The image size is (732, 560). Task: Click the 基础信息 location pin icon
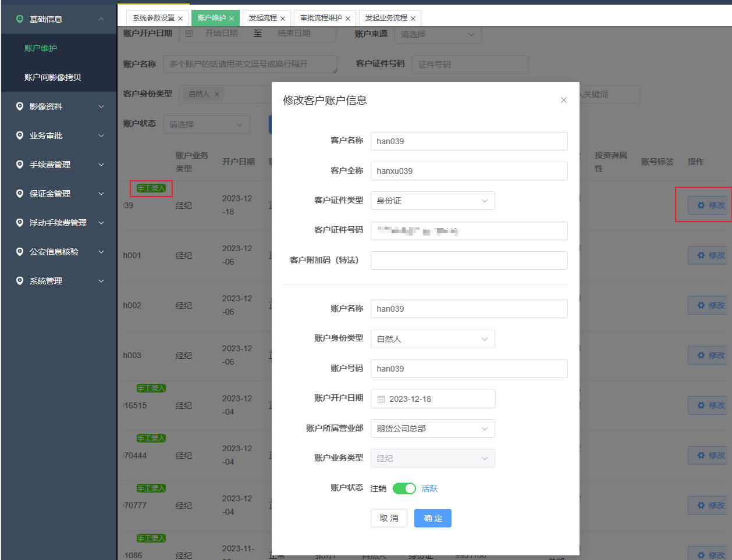click(x=20, y=19)
